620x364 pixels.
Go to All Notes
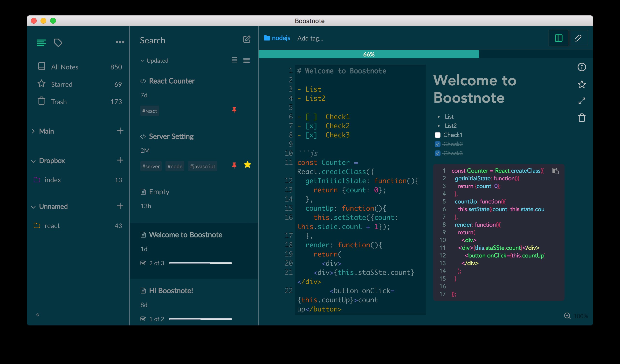pos(64,67)
